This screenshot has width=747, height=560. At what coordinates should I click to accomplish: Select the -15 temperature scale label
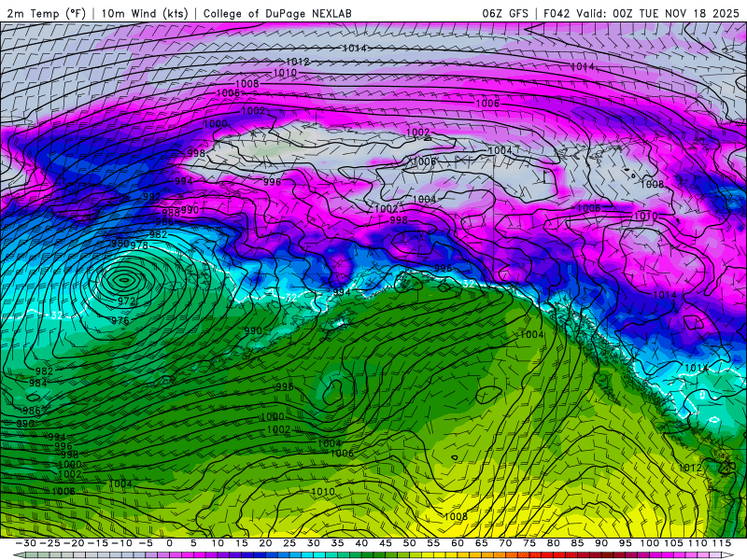coord(98,543)
